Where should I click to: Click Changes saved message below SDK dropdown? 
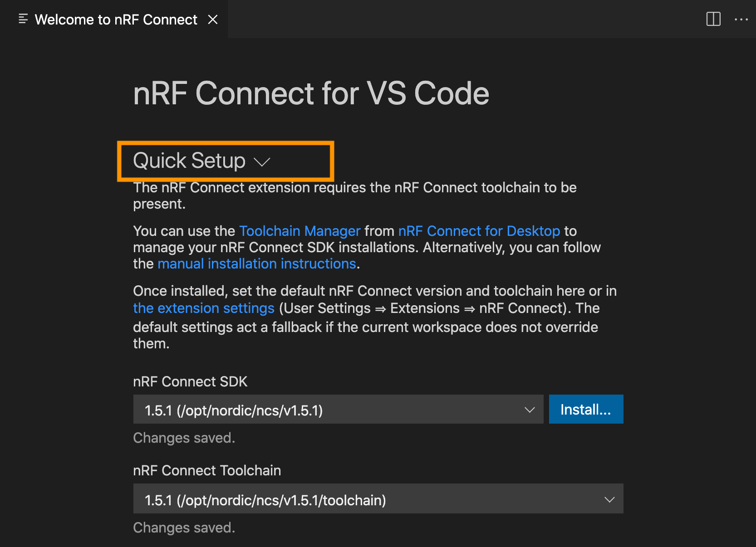click(x=184, y=438)
